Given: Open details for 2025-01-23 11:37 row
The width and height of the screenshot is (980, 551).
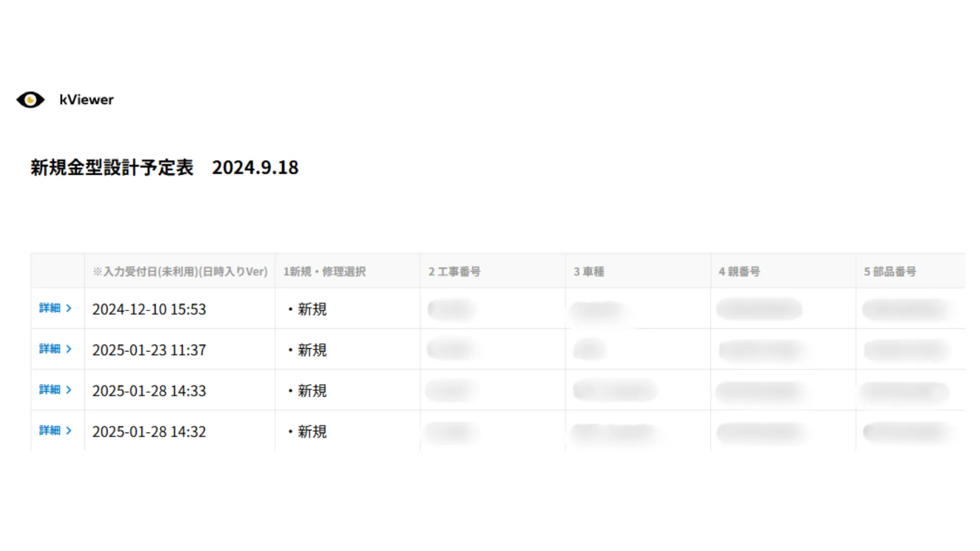Looking at the screenshot, I should [x=55, y=349].
